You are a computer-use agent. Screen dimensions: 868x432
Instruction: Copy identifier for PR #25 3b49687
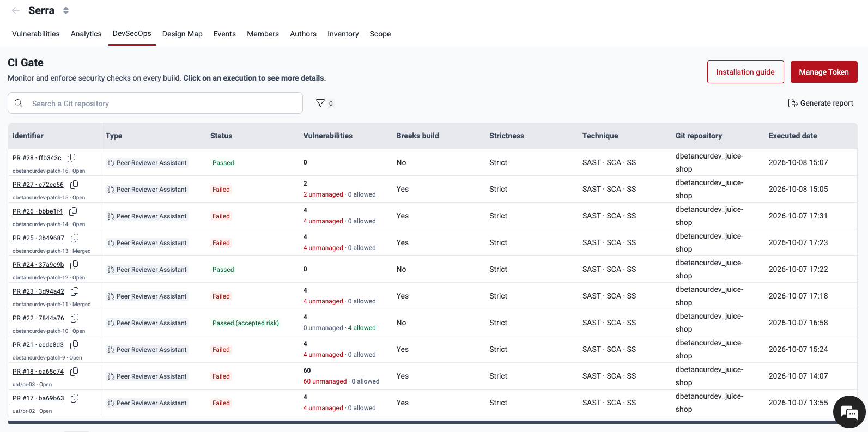click(75, 238)
